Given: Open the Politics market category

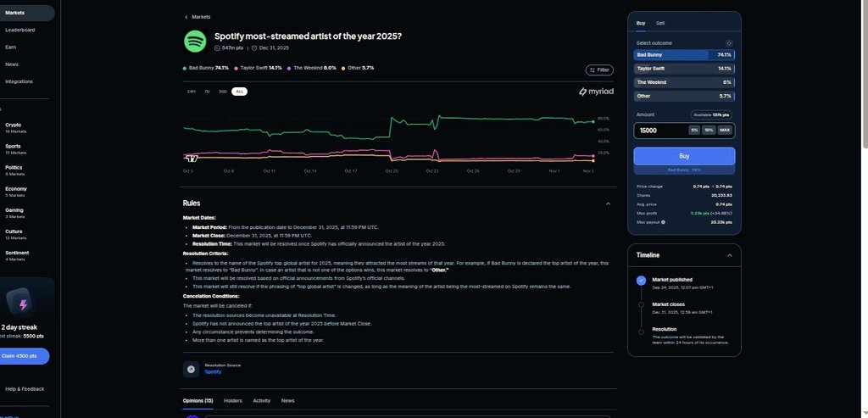Looking at the screenshot, I should (x=15, y=170).
